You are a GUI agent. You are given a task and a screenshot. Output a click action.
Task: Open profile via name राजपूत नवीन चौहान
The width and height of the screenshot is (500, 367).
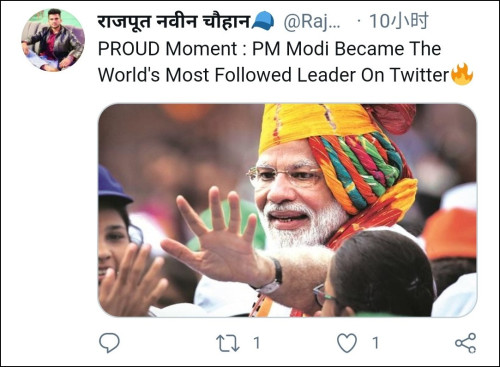click(x=174, y=22)
